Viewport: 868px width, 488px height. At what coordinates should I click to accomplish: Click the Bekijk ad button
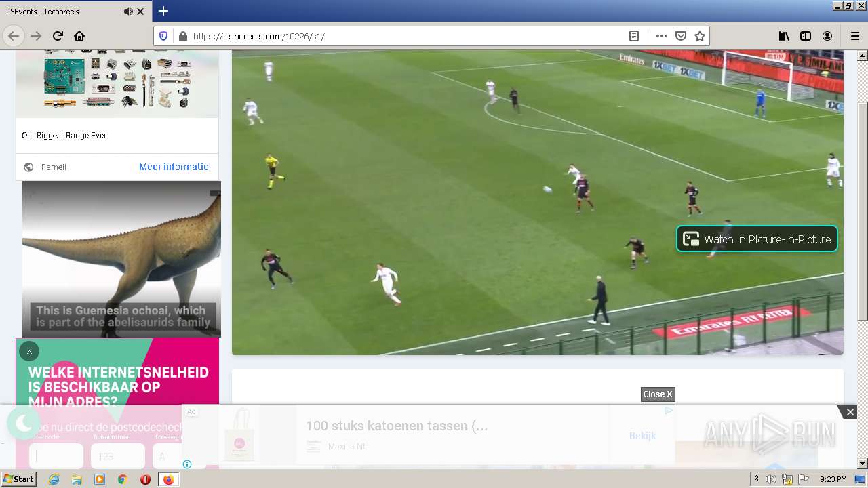pos(642,436)
